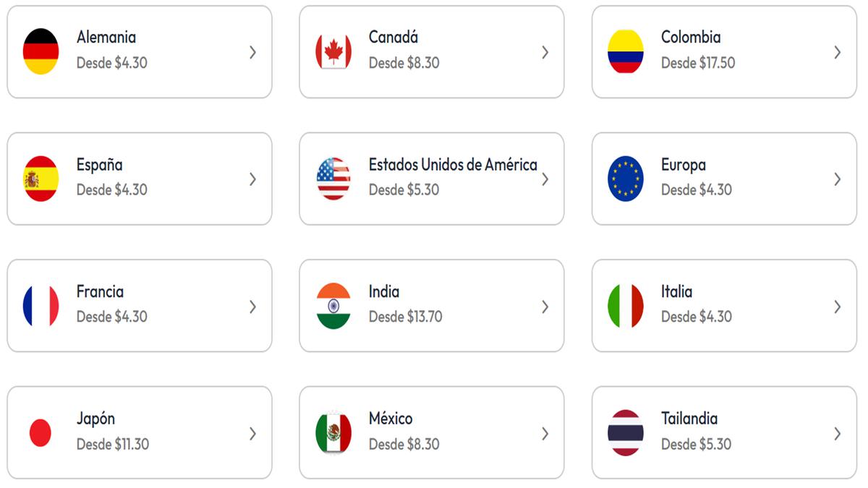Select the Francia country name
Screen dimensions: 868x488
pyautogui.click(x=100, y=291)
